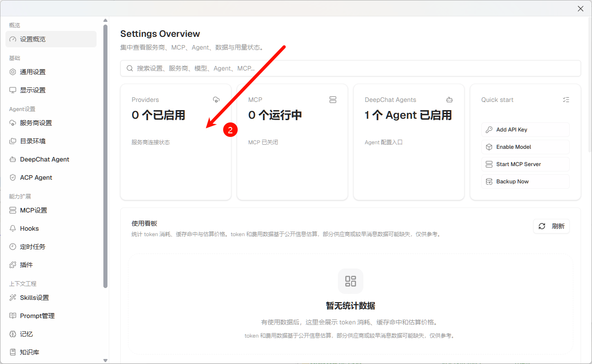Click DeepChat Agents card's 1 个 Agent 已启用 heading
592x364 pixels.
408,115
